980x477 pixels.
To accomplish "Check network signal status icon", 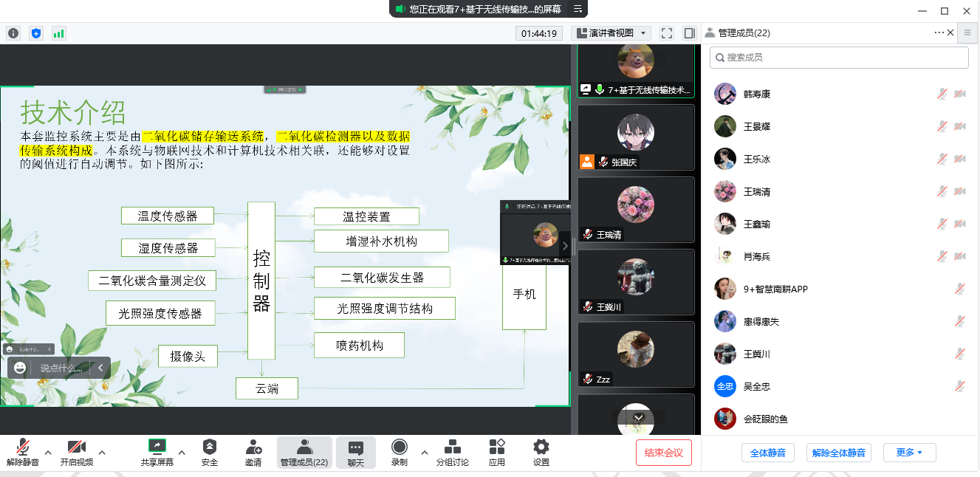I will point(58,33).
